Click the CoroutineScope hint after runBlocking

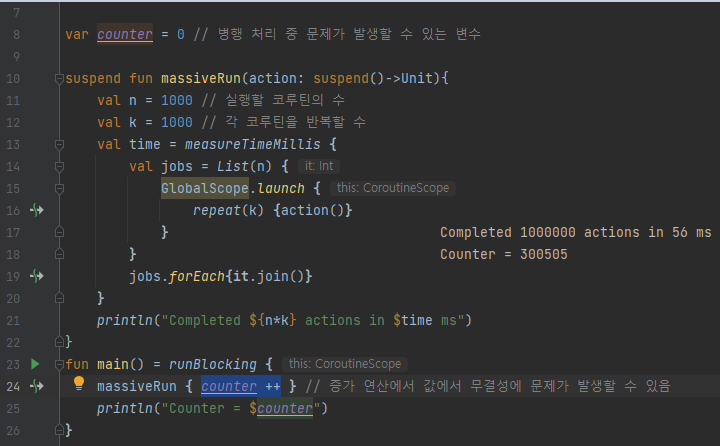(345, 364)
